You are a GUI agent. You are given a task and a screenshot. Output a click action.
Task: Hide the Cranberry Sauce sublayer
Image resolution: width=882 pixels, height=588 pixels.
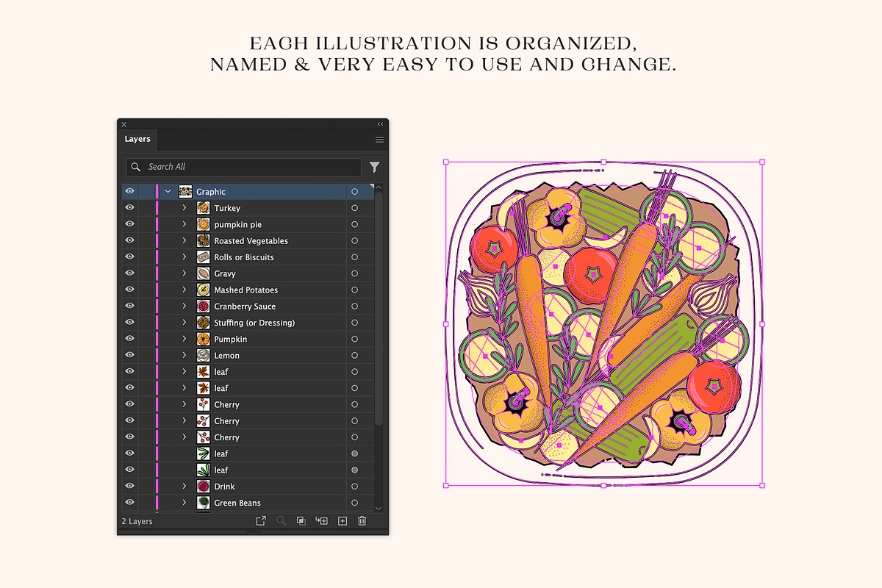click(130, 306)
